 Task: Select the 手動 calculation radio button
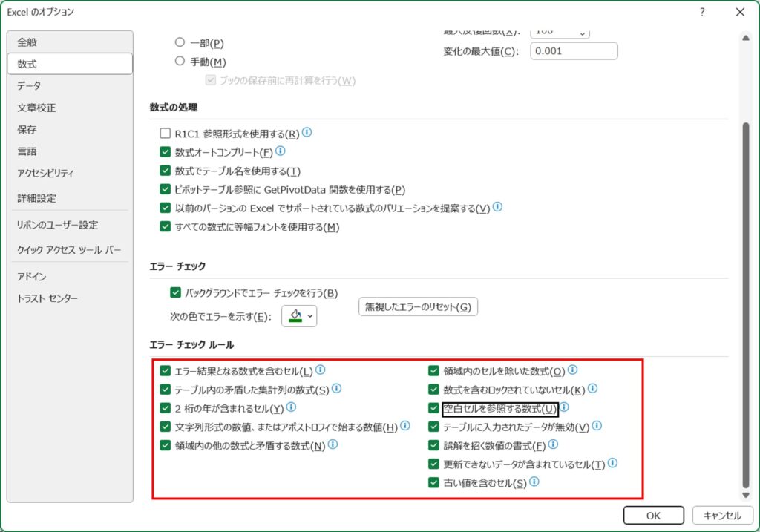[180, 61]
